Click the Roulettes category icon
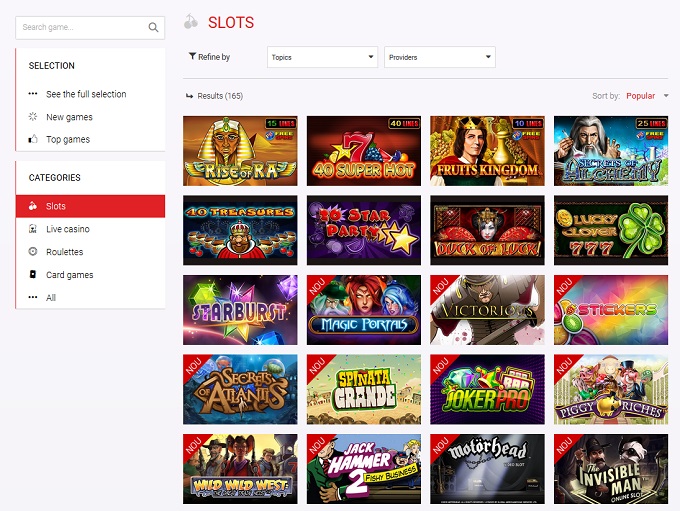This screenshot has height=511, width=680. point(33,252)
